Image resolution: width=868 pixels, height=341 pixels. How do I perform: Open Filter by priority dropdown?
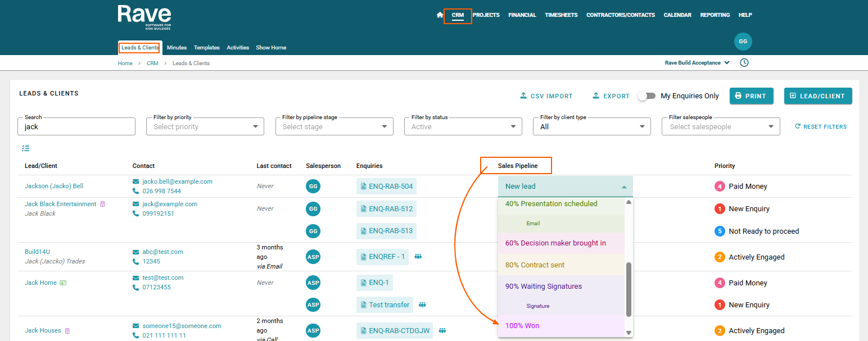coord(205,126)
